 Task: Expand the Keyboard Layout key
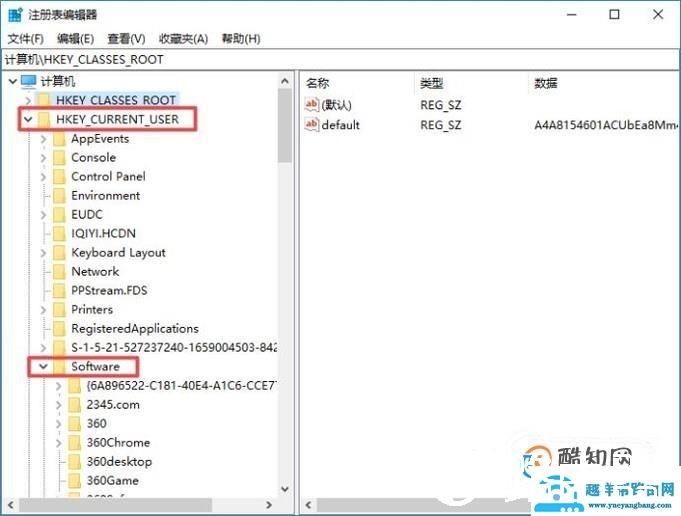coord(43,252)
